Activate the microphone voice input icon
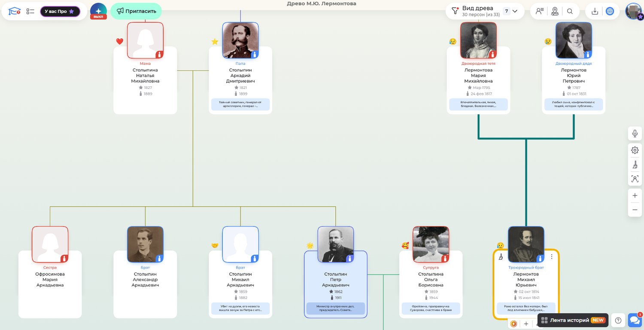The height and width of the screenshot is (330, 644). tap(635, 134)
